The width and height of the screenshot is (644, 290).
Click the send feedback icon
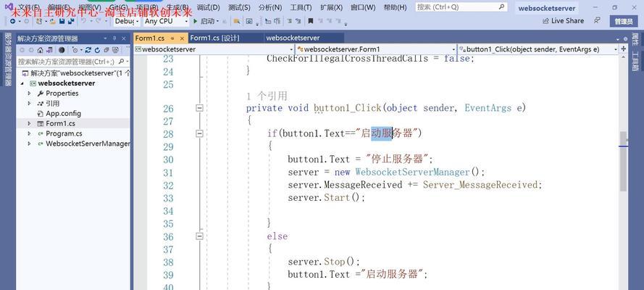coord(597,20)
